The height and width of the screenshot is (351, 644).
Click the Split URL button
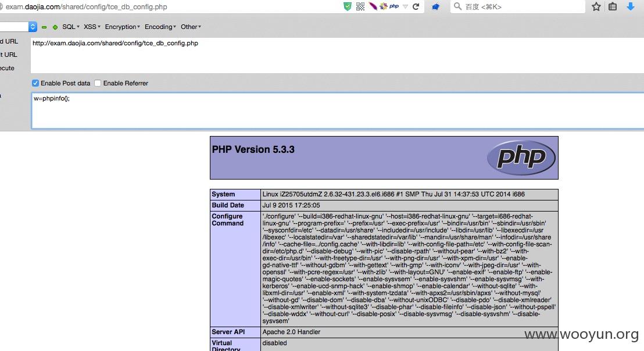click(9, 55)
